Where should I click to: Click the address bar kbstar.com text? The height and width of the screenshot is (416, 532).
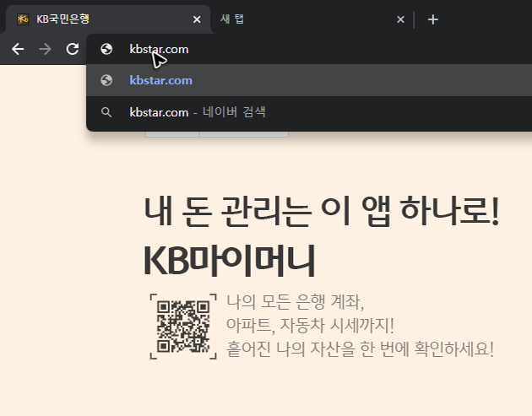coord(159,50)
